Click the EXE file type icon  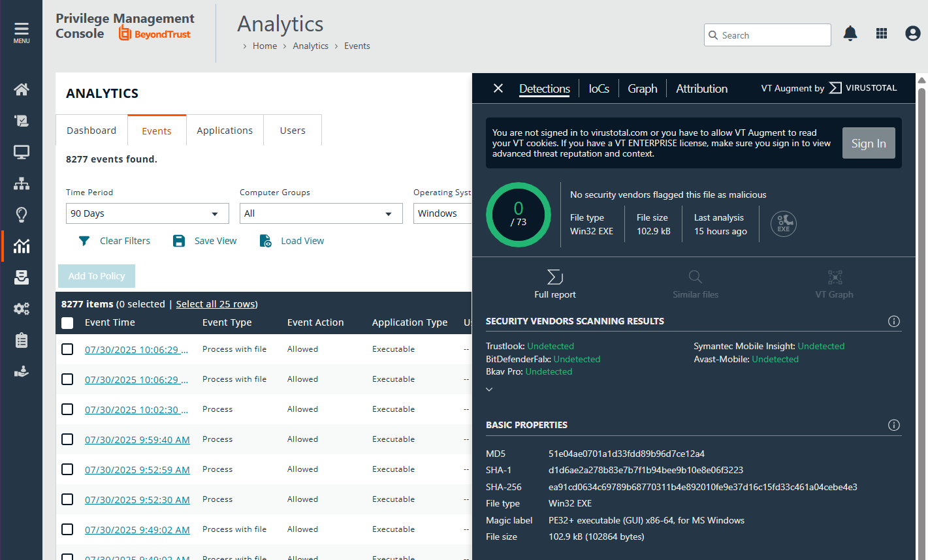click(x=784, y=224)
